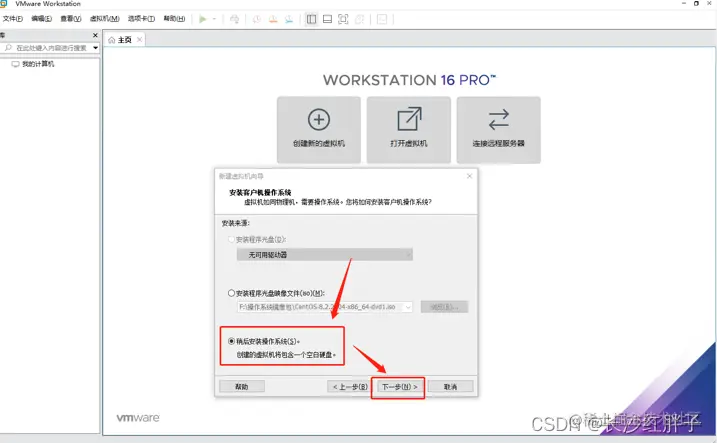717x443 pixels.
Task: Click the home icon on 主页 tab
Action: click(111, 40)
